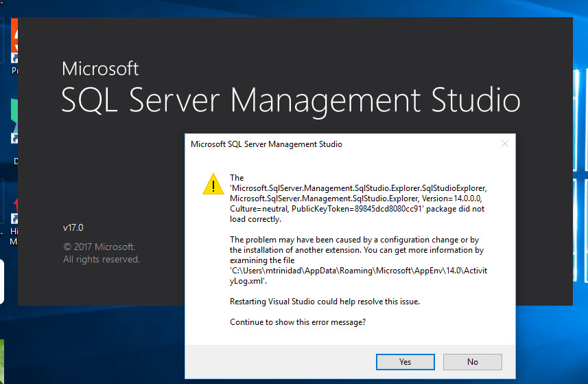Viewport: 588px width, 384px height.
Task: Click the large 'SQL Server Management Studio' heading
Action: pos(291,100)
